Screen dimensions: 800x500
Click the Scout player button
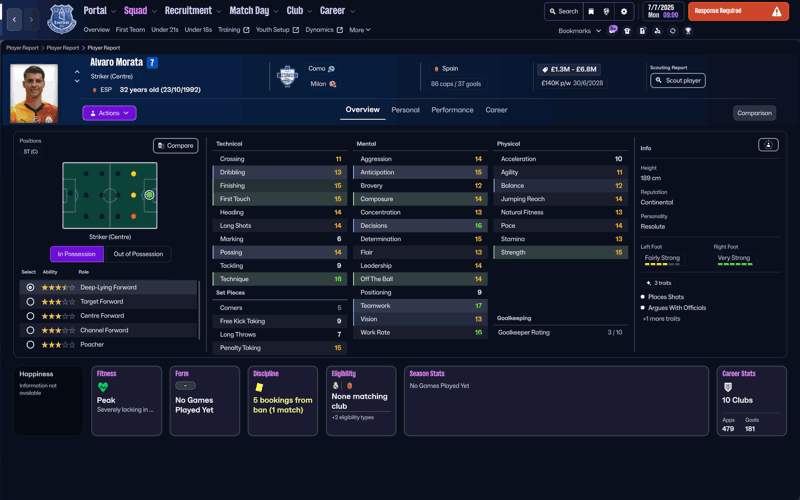pyautogui.click(x=678, y=81)
